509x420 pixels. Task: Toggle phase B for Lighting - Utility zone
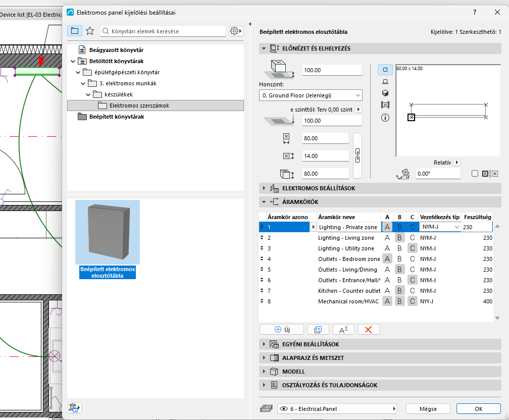point(399,249)
